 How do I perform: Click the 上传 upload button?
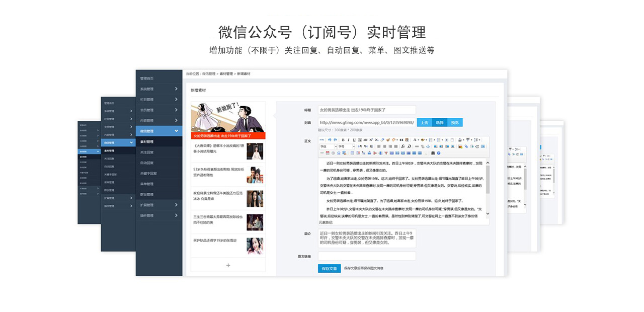click(425, 122)
